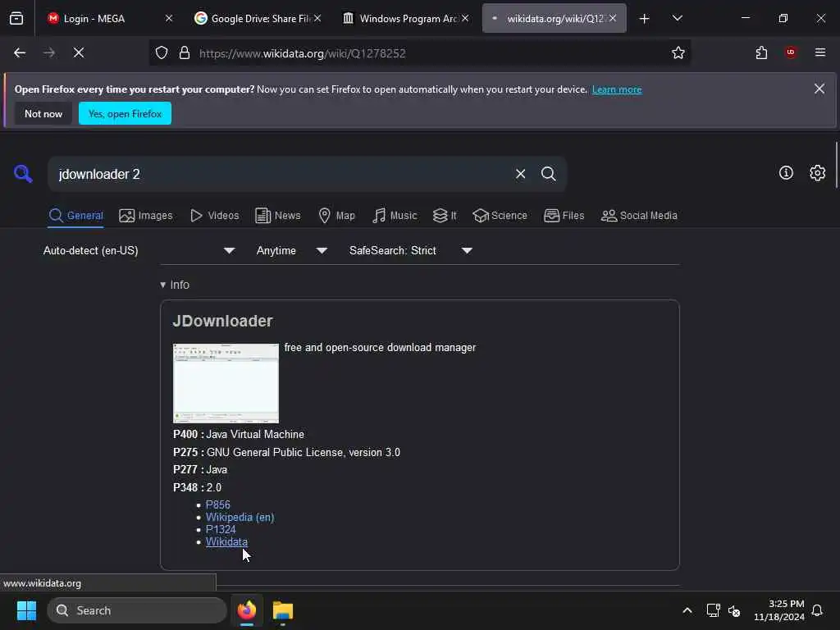Show hidden system tray icons chevron
This screenshot has height=630, width=840.
click(687, 610)
